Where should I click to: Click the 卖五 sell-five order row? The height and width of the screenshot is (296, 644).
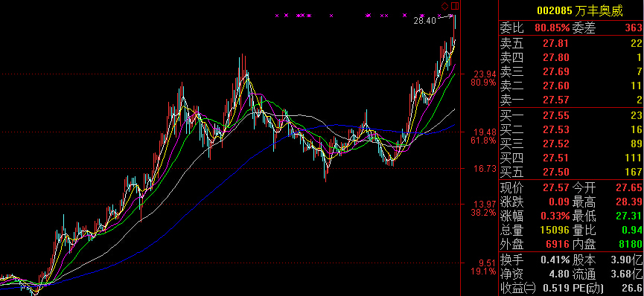571,43
